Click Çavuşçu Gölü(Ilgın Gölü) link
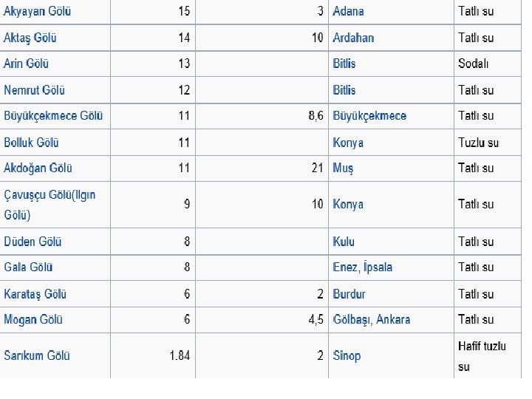Screen dimensions: 532x399 (50, 195)
